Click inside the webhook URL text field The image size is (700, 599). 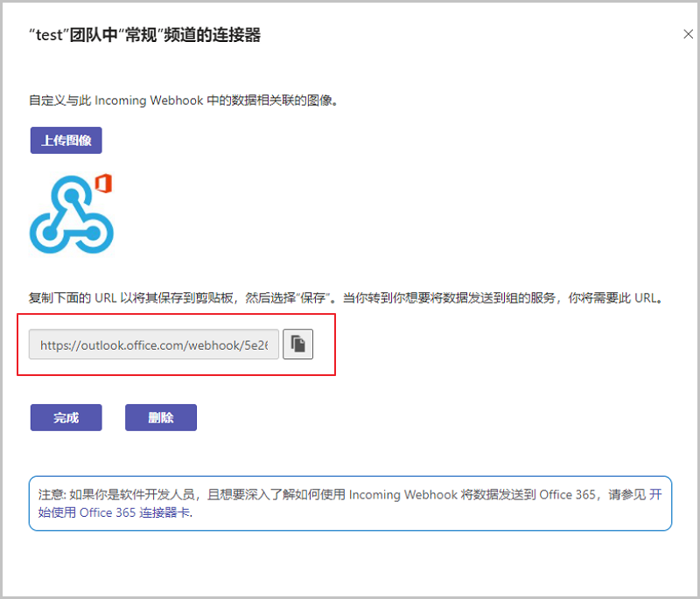pyautogui.click(x=154, y=345)
